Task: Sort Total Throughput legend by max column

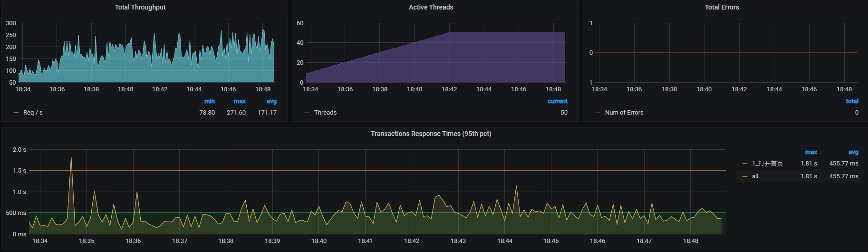Action: (x=240, y=101)
